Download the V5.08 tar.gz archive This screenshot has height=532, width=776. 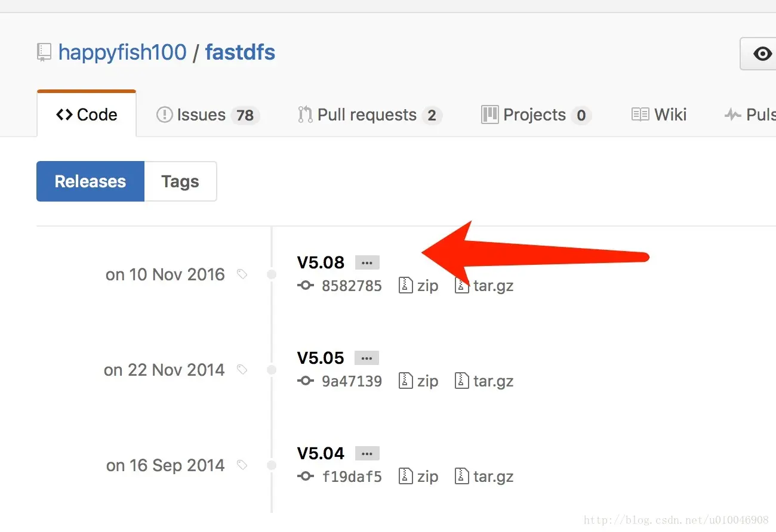[x=493, y=286]
